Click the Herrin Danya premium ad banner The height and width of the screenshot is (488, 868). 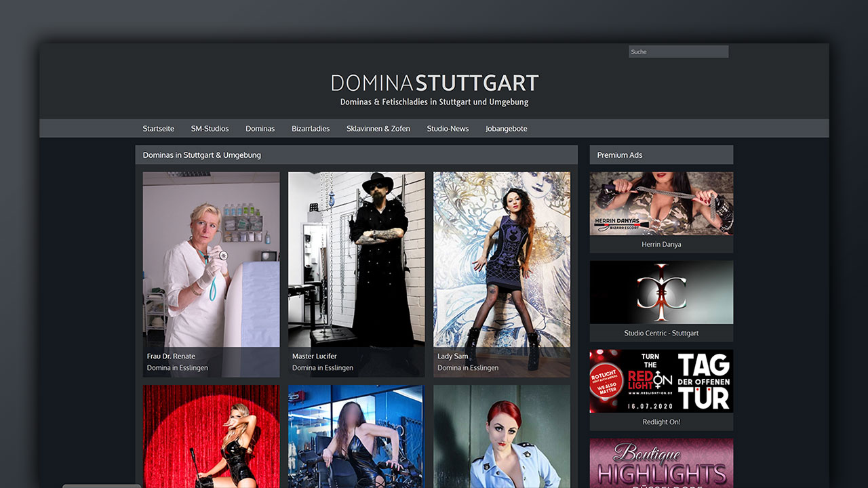point(661,203)
